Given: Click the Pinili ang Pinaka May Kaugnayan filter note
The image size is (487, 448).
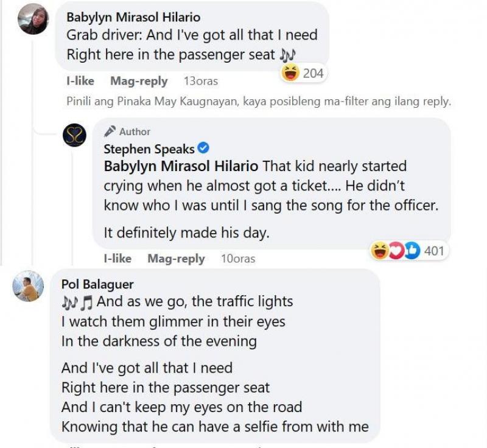Looking at the screenshot, I should pyautogui.click(x=259, y=102).
